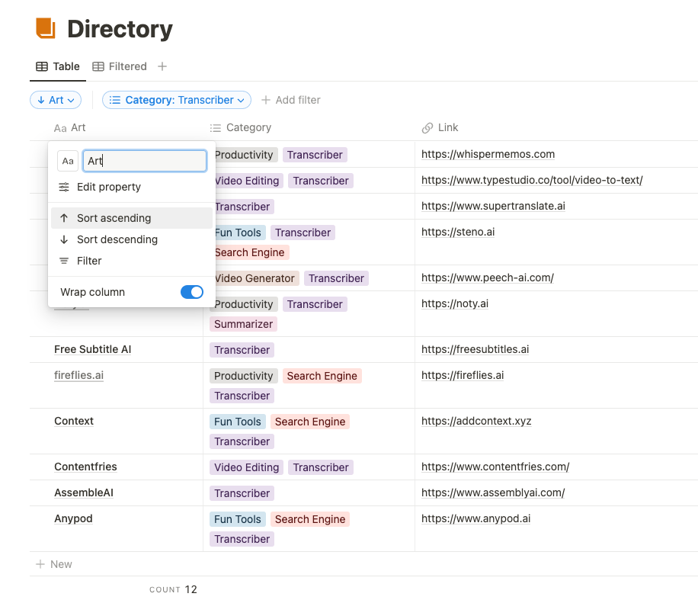Click the Filtered view table icon
Viewport: 698px width, 616px height.
point(98,66)
